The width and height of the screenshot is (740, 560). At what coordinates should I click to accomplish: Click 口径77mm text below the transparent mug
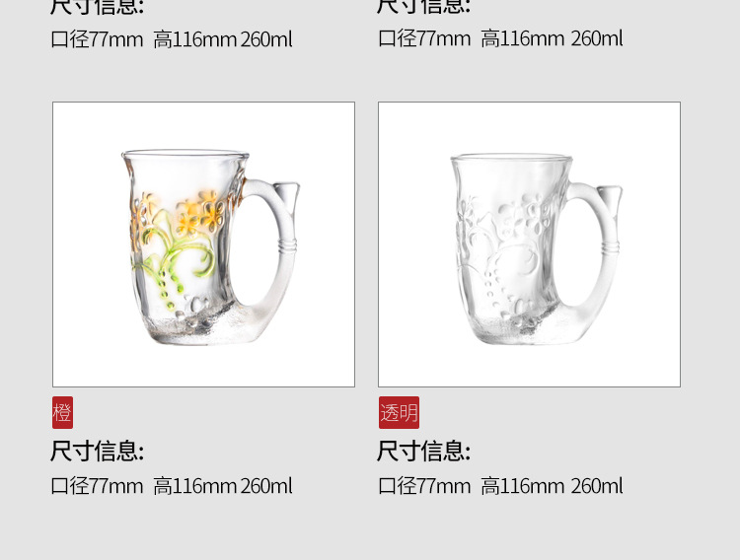tap(424, 486)
